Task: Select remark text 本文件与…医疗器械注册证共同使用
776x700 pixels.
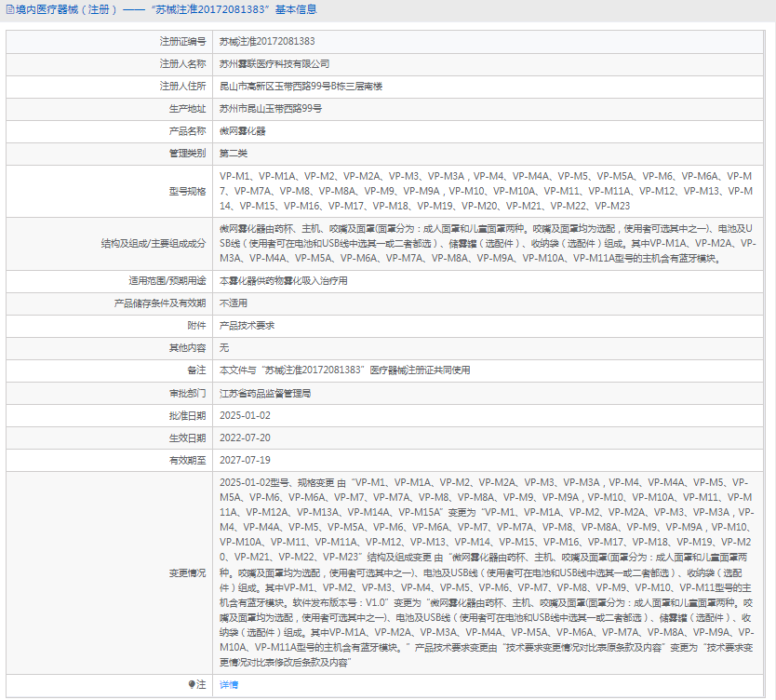Action: pos(345,370)
